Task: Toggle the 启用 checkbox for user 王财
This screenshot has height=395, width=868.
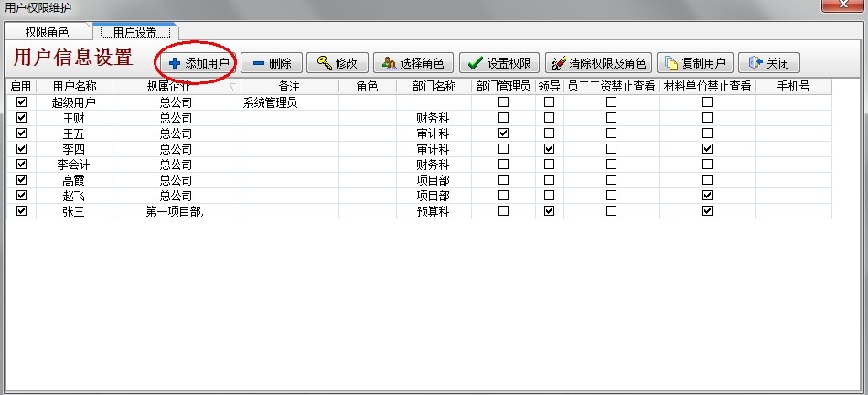Action: 21,118
